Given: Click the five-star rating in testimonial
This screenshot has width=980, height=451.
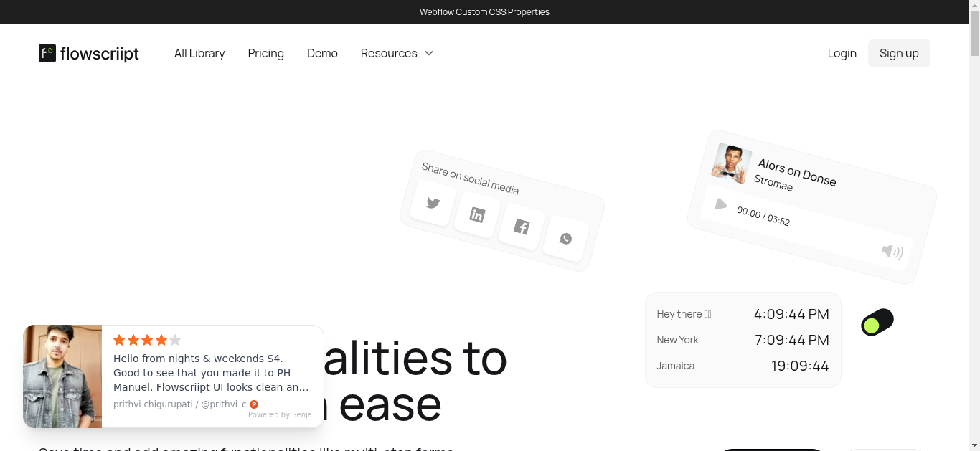Looking at the screenshot, I should tap(147, 340).
